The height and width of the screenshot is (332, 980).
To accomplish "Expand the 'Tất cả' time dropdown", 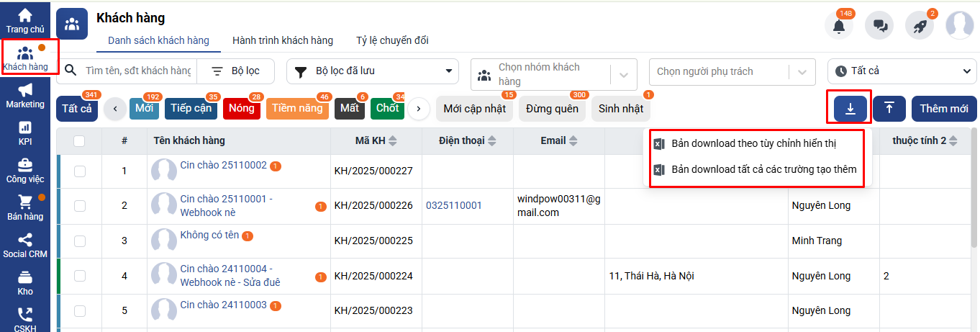I will click(x=902, y=71).
